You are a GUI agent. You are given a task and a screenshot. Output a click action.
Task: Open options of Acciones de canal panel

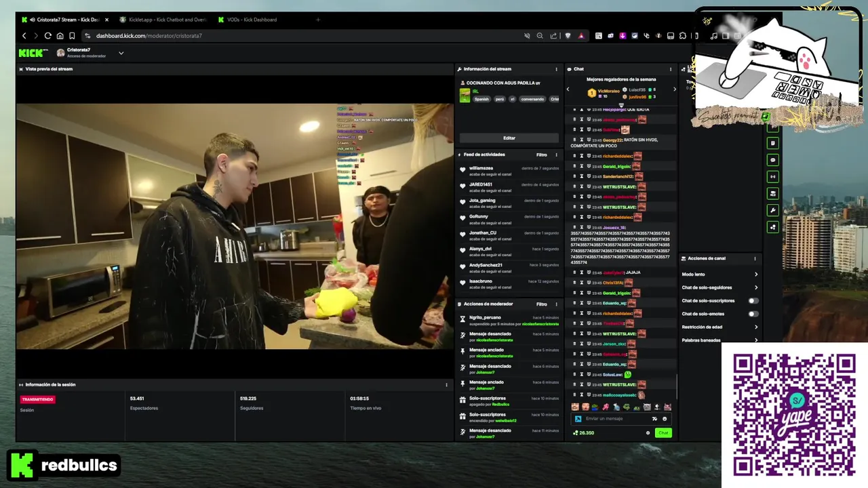pyautogui.click(x=755, y=258)
